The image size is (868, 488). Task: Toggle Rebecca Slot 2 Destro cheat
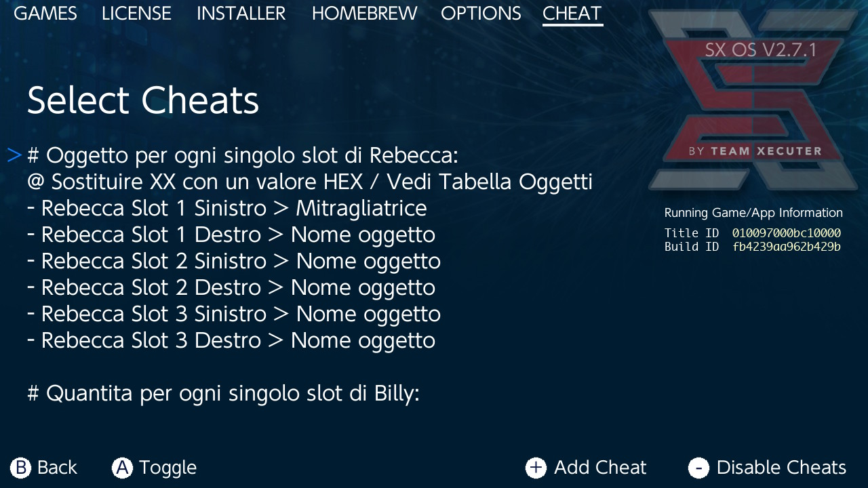pos(231,287)
